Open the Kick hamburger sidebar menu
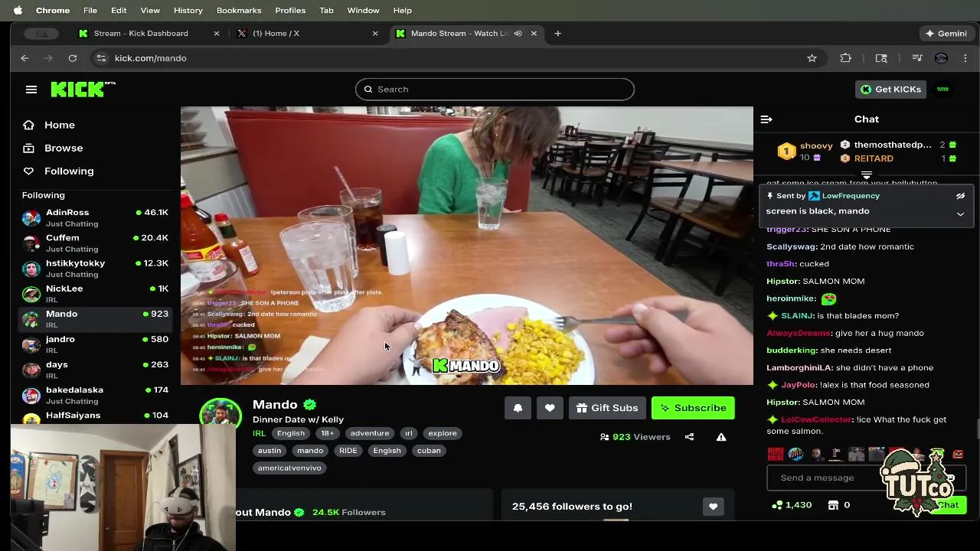 pos(31,90)
